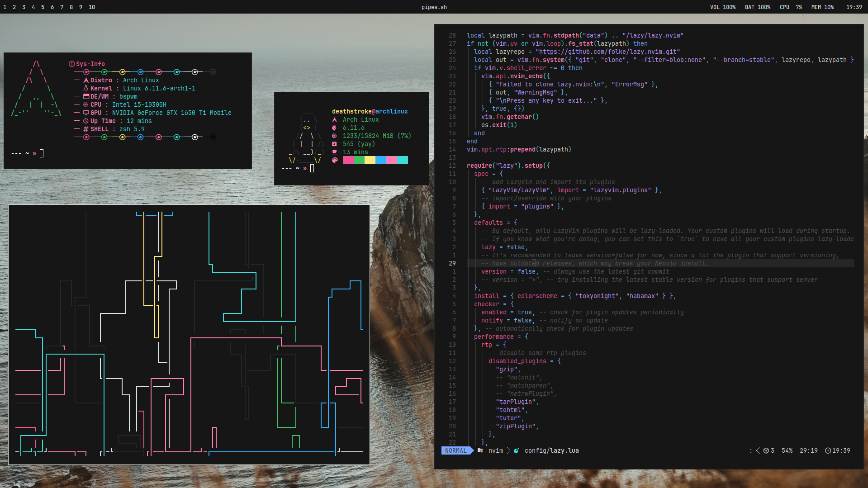
Task: Select the uptime coffee cup icon
Action: coord(334,152)
